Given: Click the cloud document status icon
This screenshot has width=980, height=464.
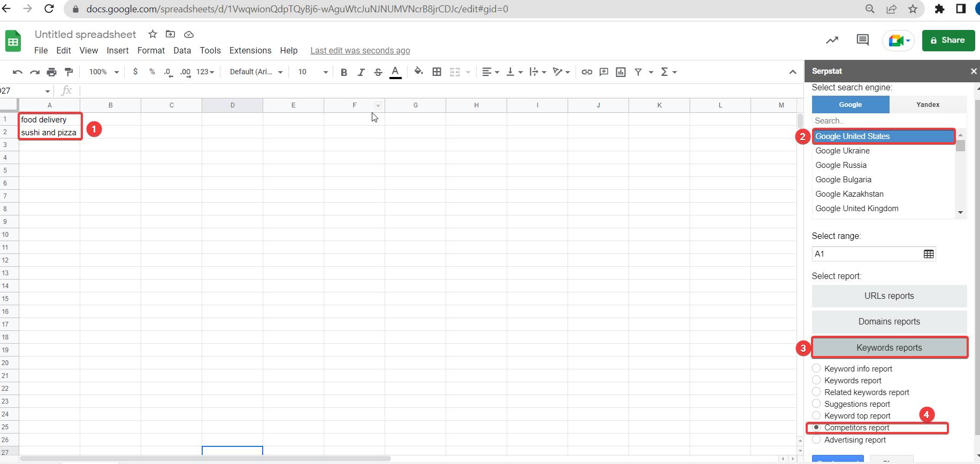Looking at the screenshot, I should 189,34.
